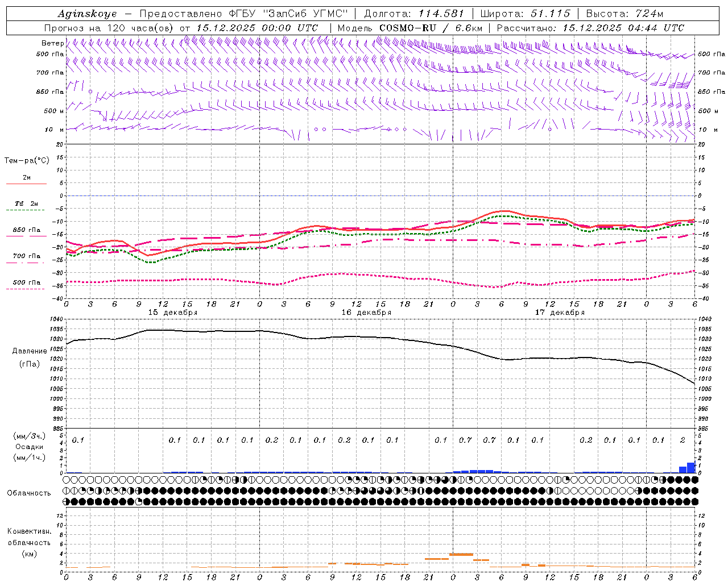Click the "Td 2м" dew point legend entry
728x582 pixels.
point(26,203)
